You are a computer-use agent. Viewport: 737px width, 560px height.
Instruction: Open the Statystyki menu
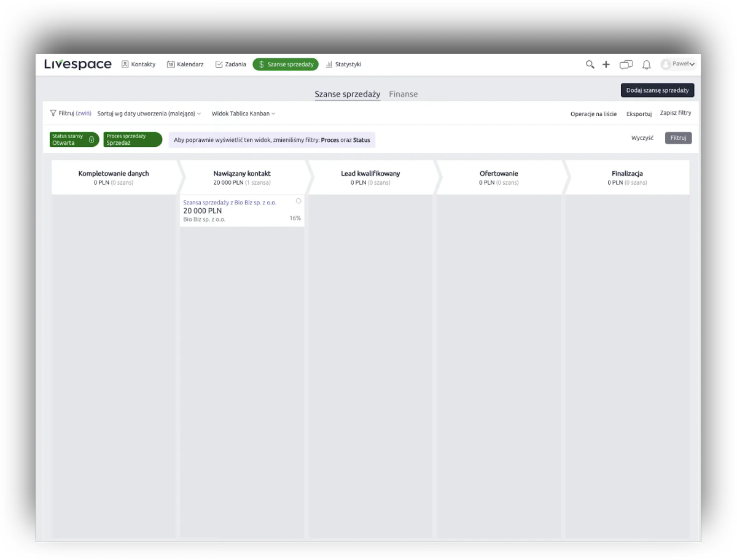343,64
